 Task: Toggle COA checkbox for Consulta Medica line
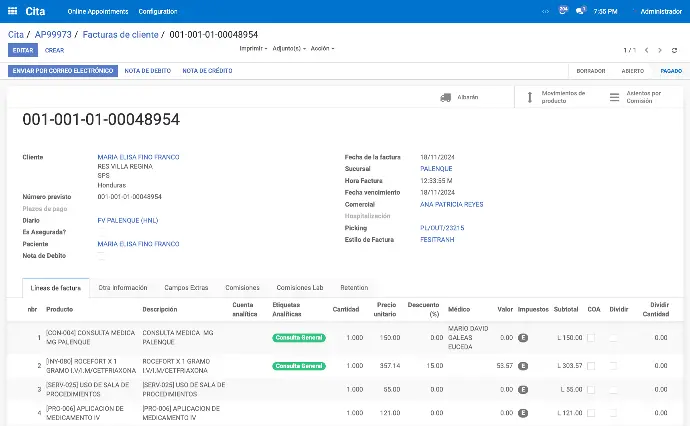tap(592, 338)
